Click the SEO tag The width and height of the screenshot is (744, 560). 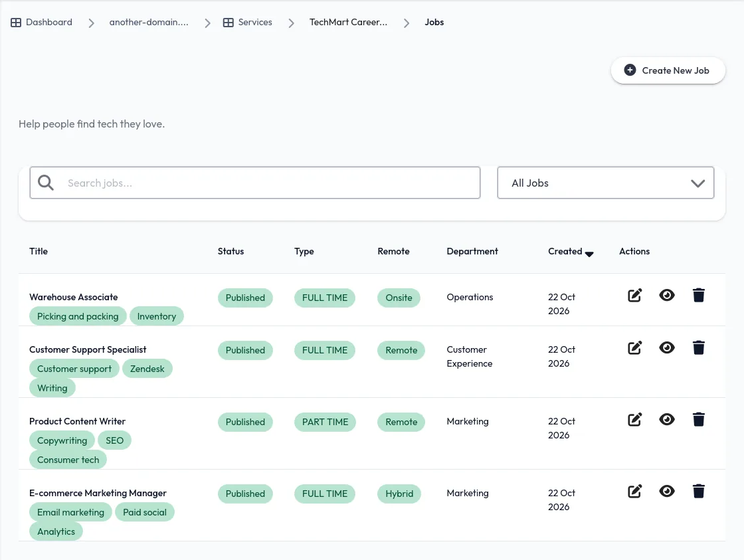coord(114,440)
